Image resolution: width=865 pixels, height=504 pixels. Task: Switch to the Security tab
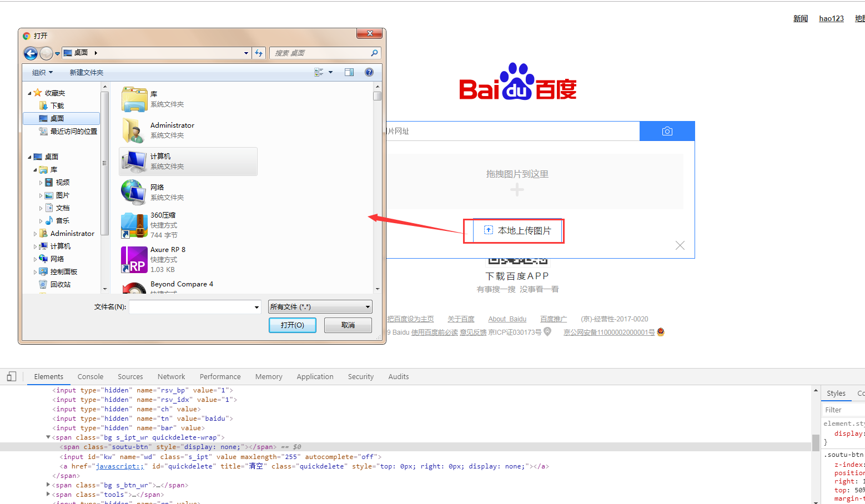pos(361,376)
